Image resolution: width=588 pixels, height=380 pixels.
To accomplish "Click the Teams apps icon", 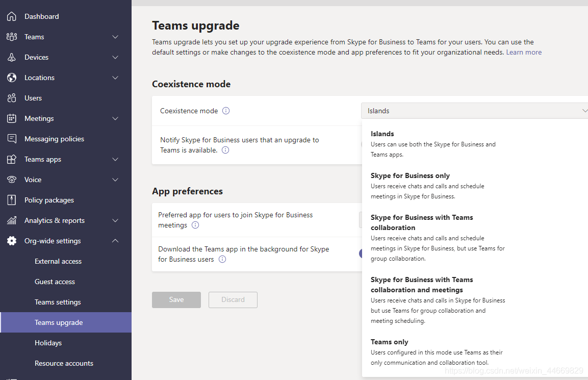I will coord(12,159).
